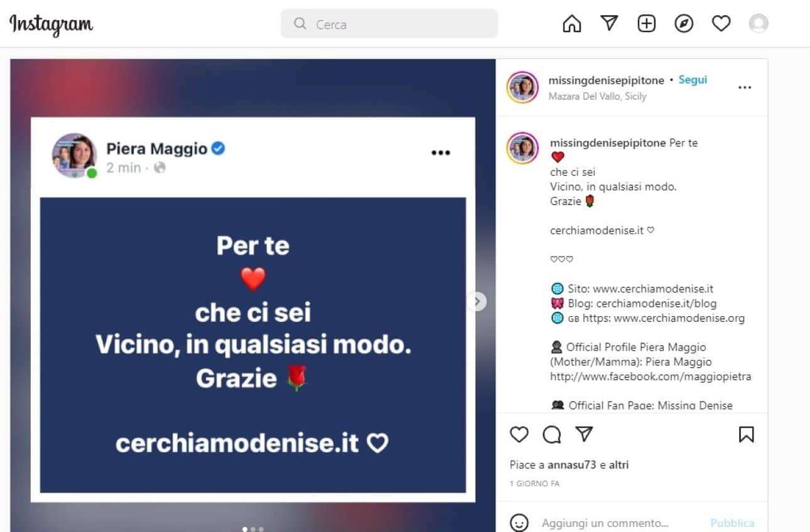Follow the account via Segui
The width and height of the screenshot is (810, 532).
[693, 80]
